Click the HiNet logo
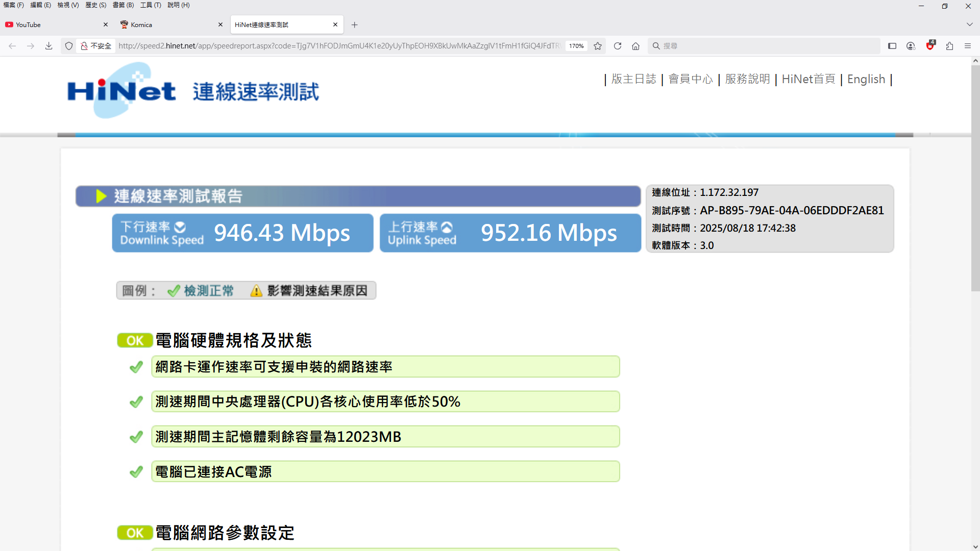Viewport: 980px width, 551px height. [x=121, y=91]
